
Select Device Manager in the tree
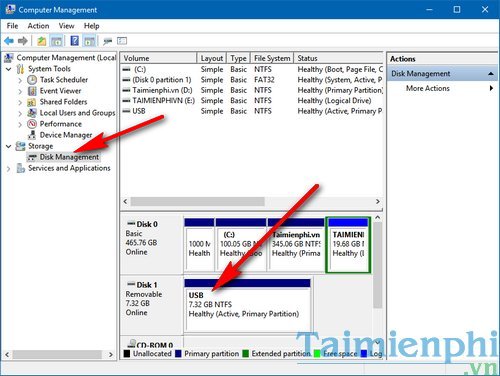point(66,135)
